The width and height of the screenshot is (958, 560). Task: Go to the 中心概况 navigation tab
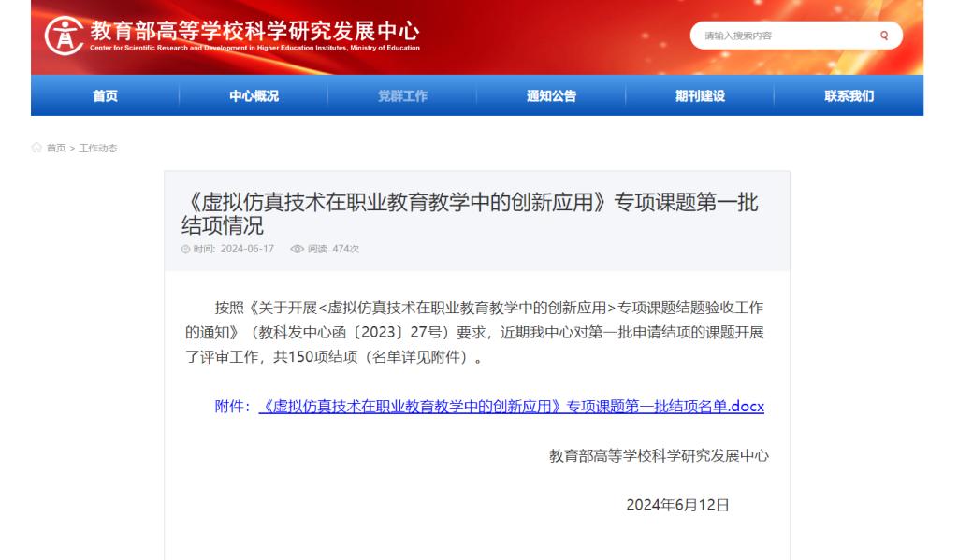(254, 95)
